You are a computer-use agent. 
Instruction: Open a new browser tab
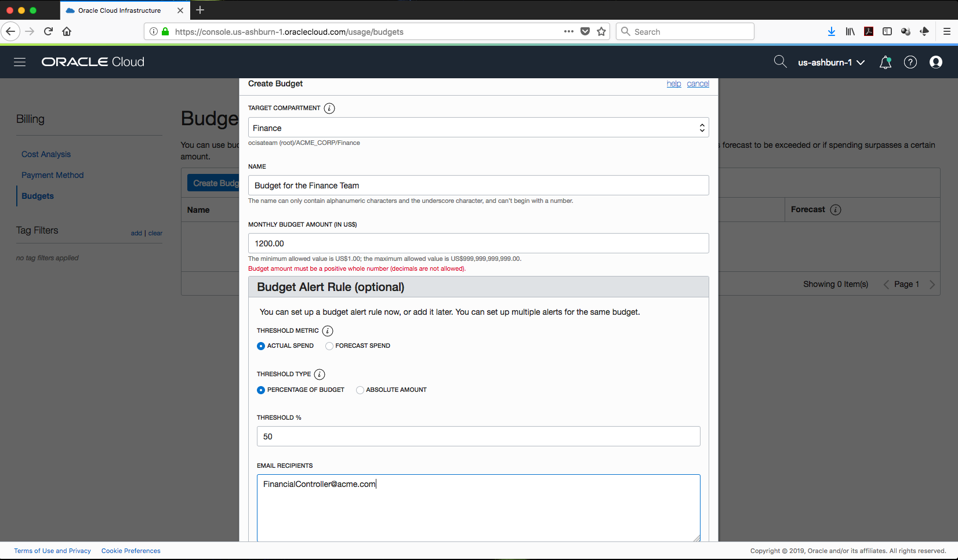[x=200, y=10]
